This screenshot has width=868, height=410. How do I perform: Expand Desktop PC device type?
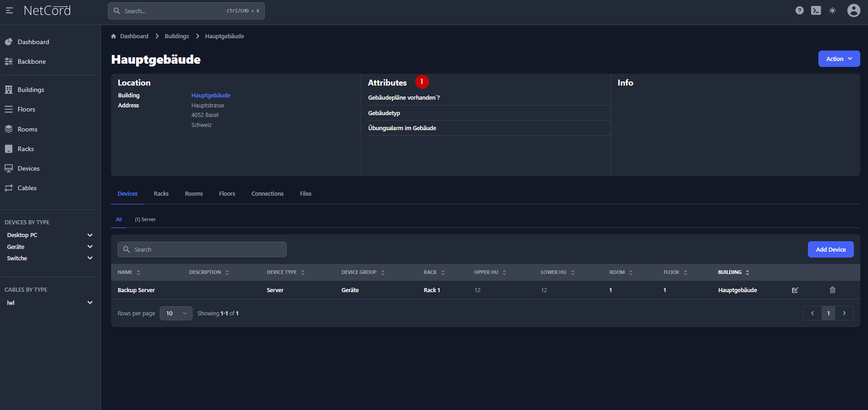click(x=90, y=235)
